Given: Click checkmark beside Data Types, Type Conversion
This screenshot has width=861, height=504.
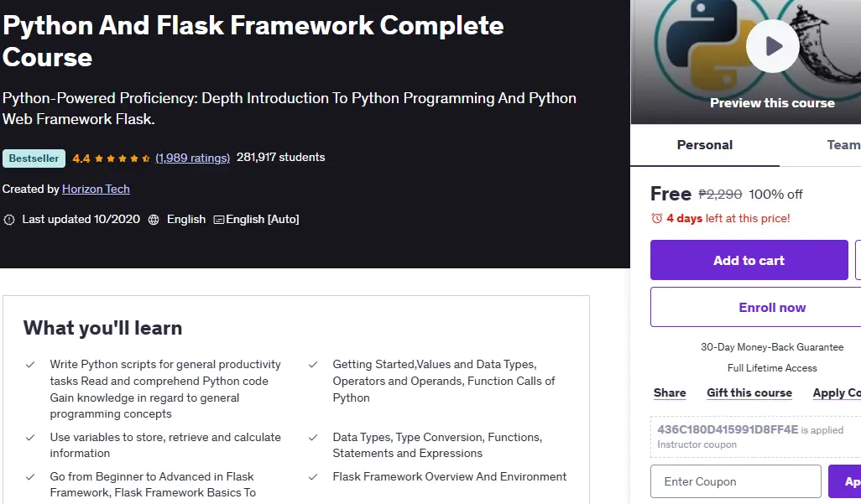Looking at the screenshot, I should pyautogui.click(x=313, y=438).
